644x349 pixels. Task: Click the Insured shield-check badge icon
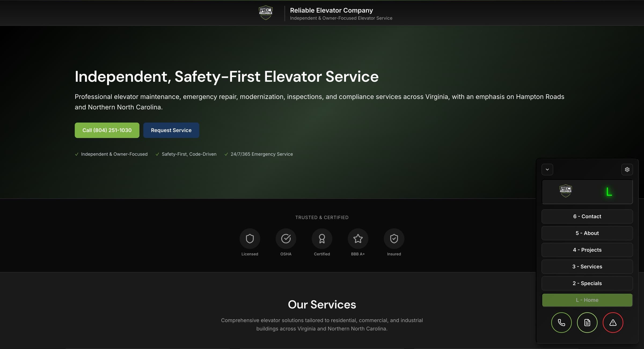click(394, 239)
